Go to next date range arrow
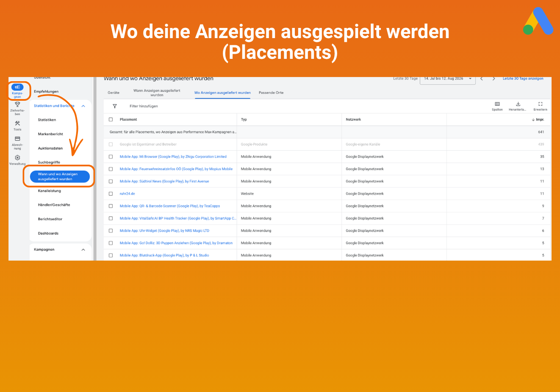560x392 pixels. tap(493, 79)
